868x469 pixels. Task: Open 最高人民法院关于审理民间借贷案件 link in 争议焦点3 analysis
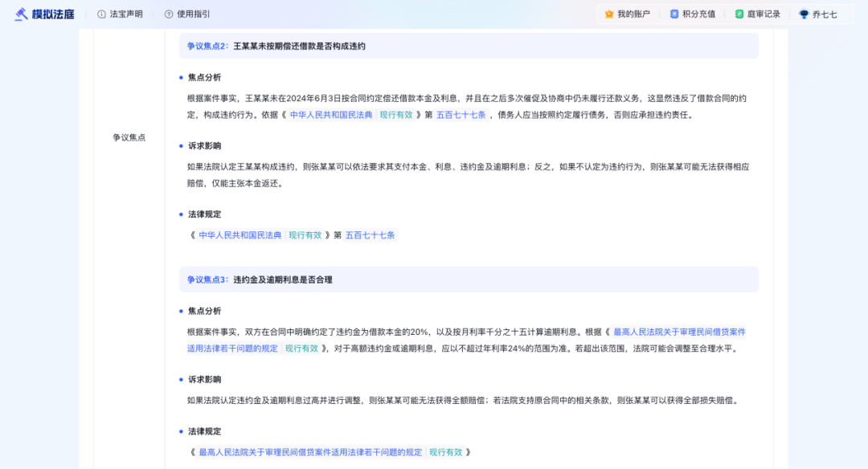[x=679, y=332]
